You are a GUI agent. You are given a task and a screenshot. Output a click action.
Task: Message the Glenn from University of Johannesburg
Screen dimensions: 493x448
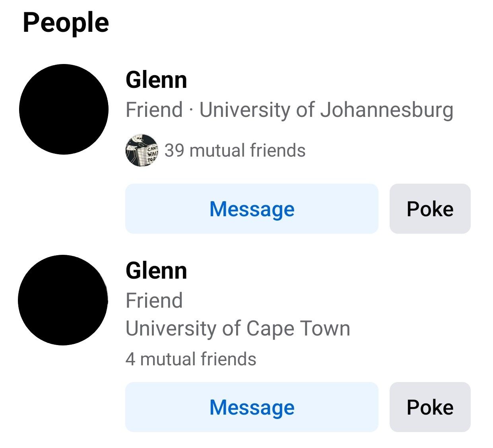click(x=252, y=208)
